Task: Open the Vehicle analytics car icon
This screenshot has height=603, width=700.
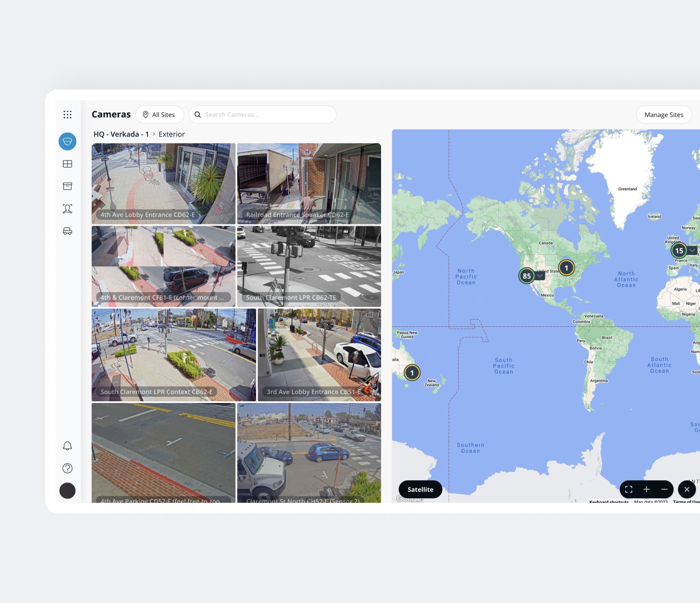Action: (x=67, y=231)
